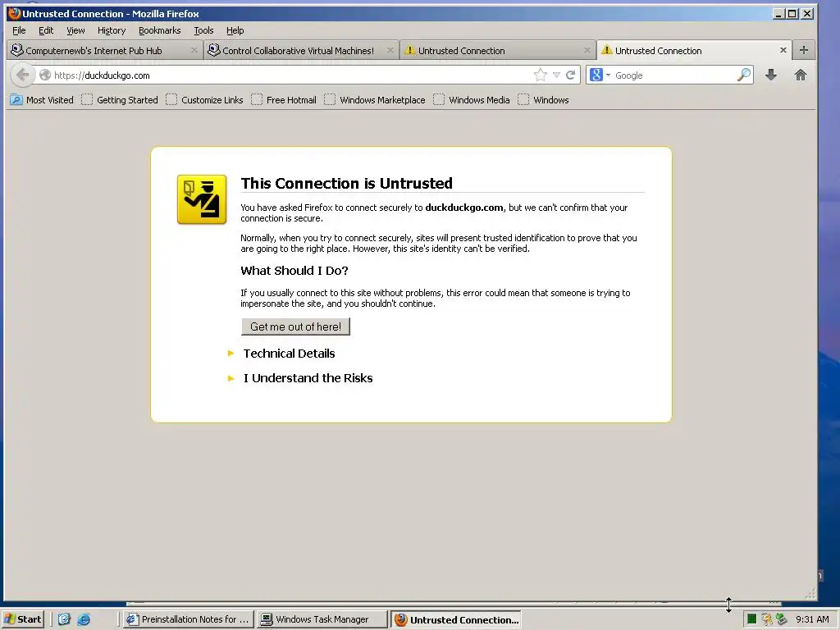Open the Free Hotmail bookmark
840x630 pixels.
coord(284,99)
